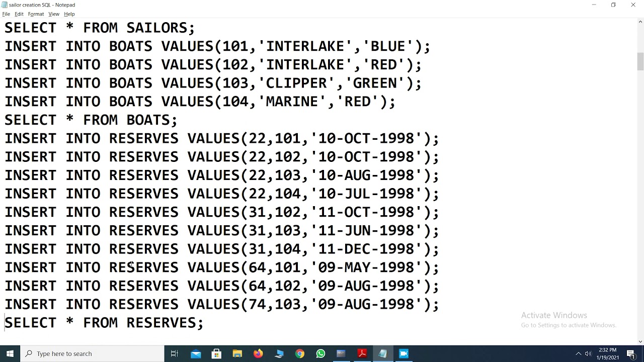Screen dimensions: 644x362
Task: Click the line 'SELECT * FROM SAILORS;'
Action: tap(100, 28)
